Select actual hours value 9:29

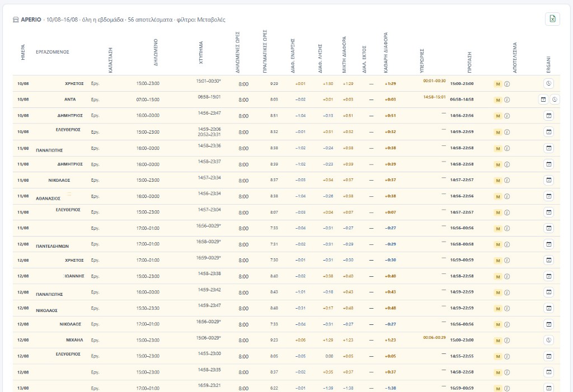click(x=274, y=84)
